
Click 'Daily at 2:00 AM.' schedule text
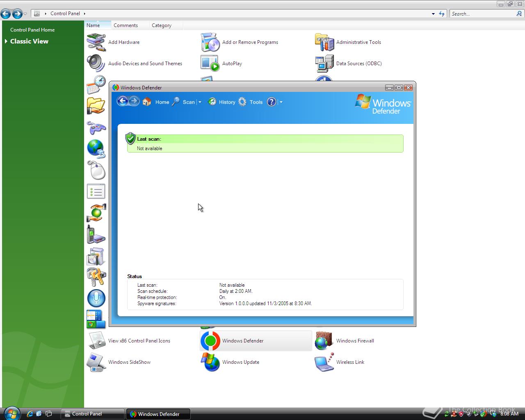(x=236, y=291)
